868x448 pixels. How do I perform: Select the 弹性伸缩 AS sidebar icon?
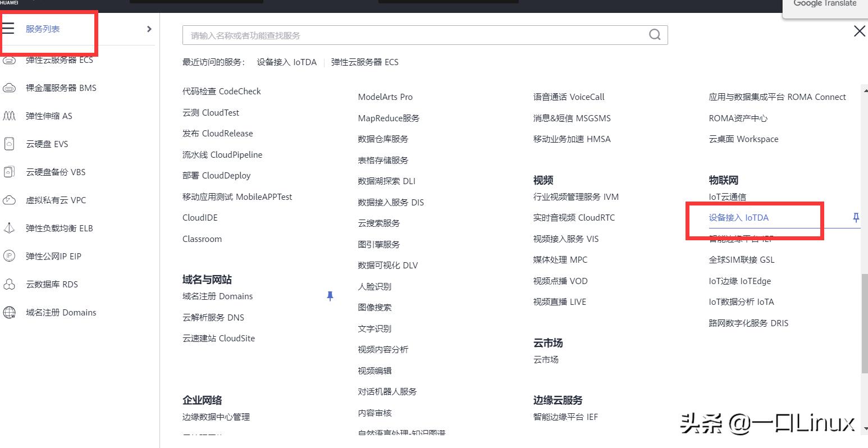(10, 116)
